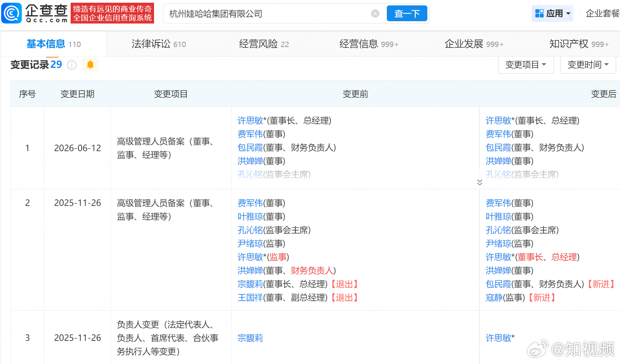Open 许思敏 link in row 1 变更前
Viewport: 620px width, 364px height.
coord(250,121)
